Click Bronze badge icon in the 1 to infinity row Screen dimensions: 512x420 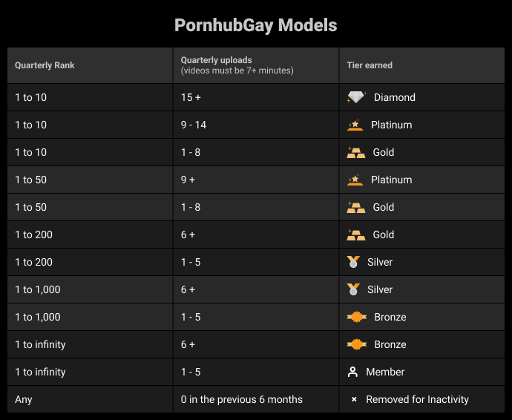[x=356, y=344]
